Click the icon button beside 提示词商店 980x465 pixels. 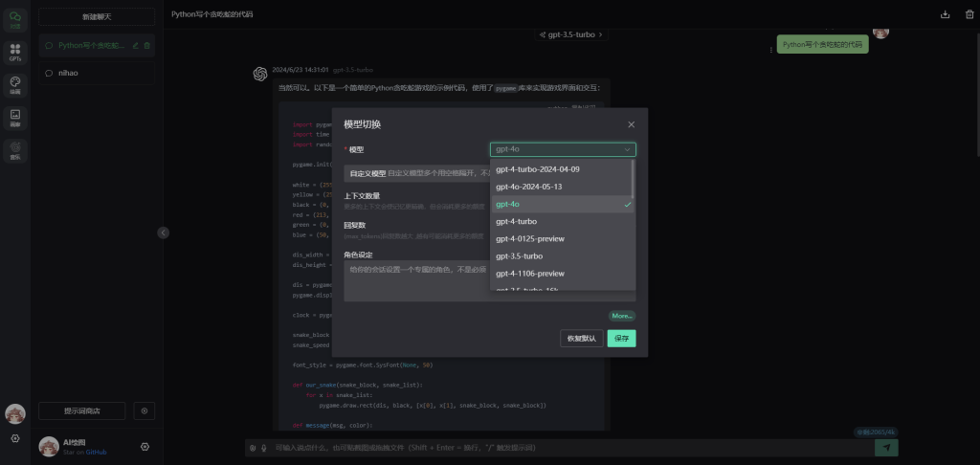coord(145,410)
